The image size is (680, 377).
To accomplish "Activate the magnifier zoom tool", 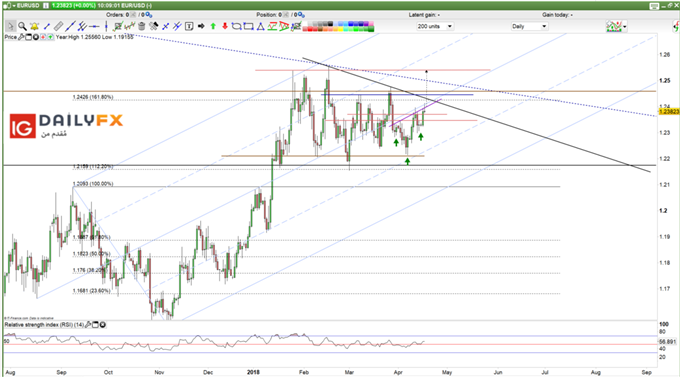I will click(22, 26).
